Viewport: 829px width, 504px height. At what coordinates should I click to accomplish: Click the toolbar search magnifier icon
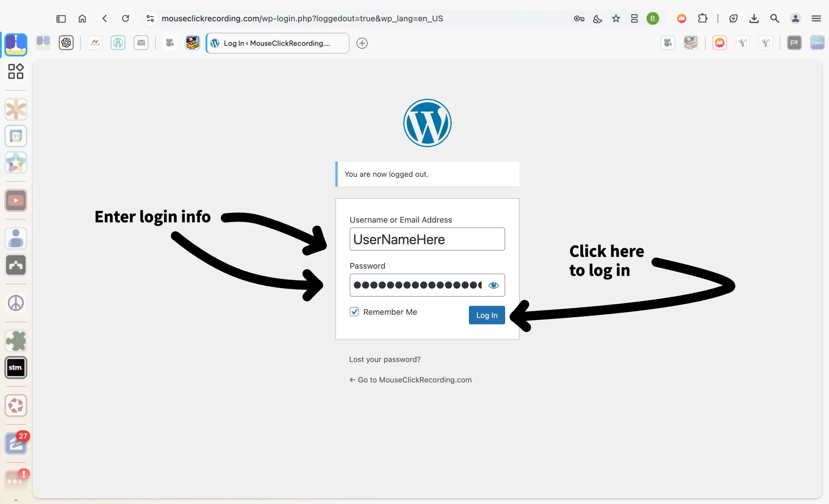pyautogui.click(x=775, y=18)
